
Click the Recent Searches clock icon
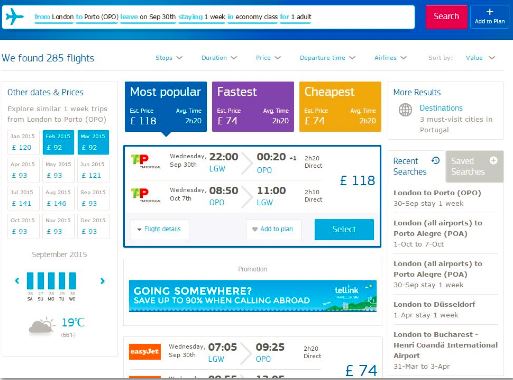[x=435, y=161]
